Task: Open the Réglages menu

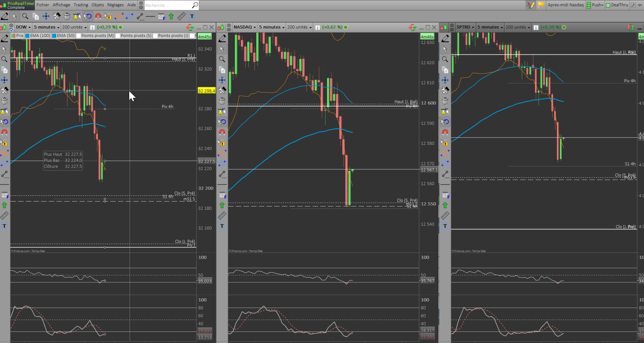Action: (x=115, y=5)
